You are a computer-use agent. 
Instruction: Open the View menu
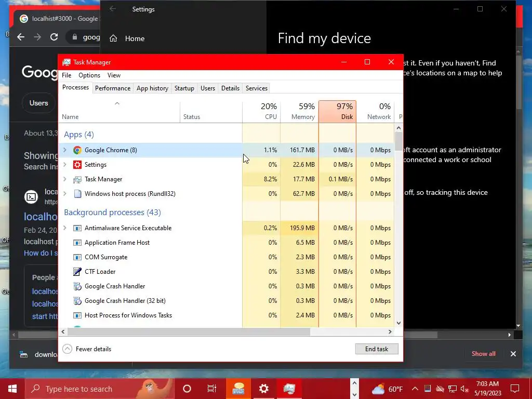[x=114, y=75]
